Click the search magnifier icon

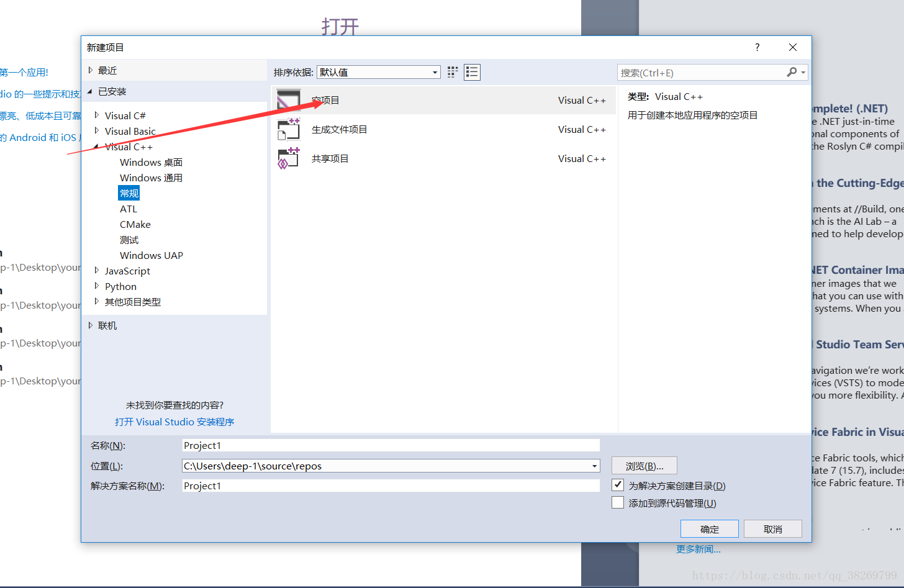point(792,73)
